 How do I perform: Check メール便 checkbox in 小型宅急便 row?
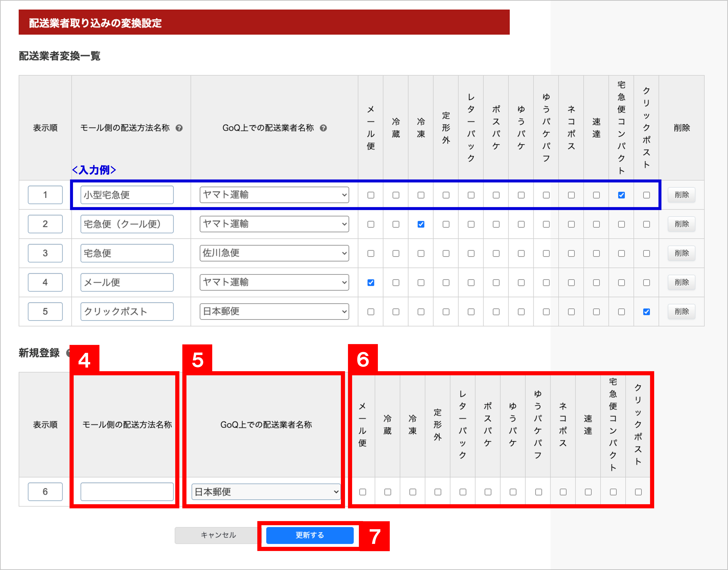pyautogui.click(x=370, y=195)
